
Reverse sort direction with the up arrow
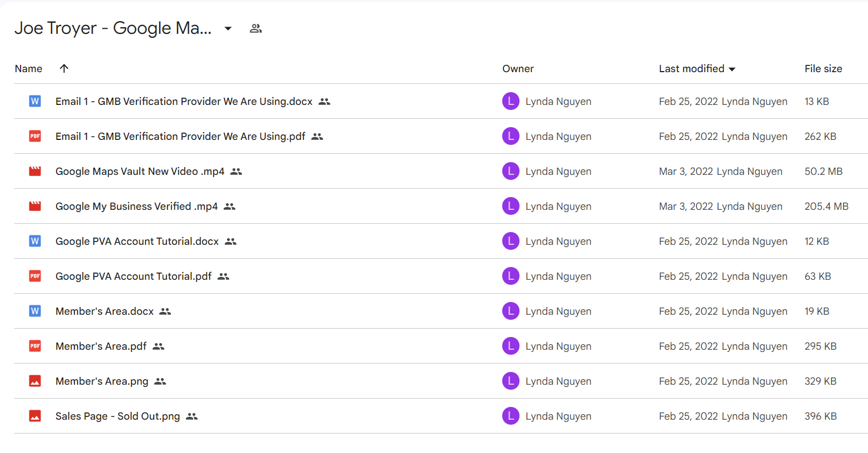[x=64, y=68]
